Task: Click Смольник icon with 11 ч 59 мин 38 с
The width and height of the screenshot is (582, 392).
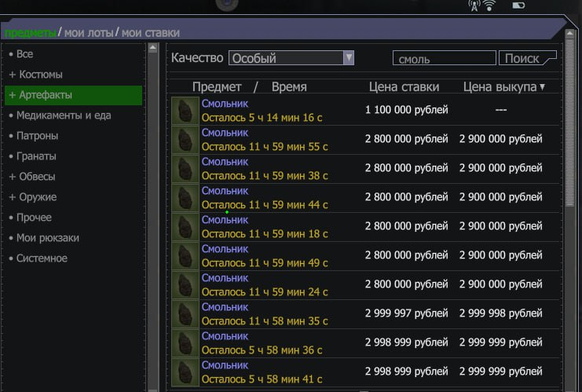Action: click(185, 169)
